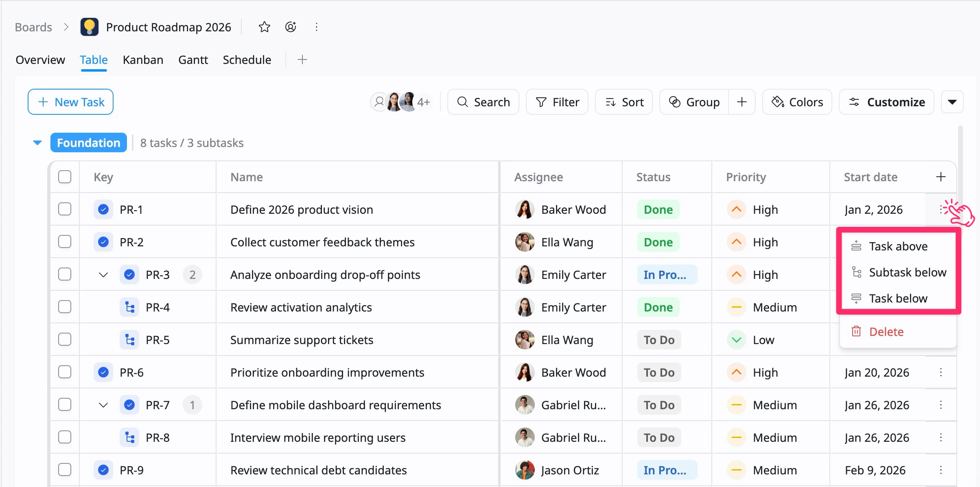Screen dimensions: 980x487
Task: Click the PR-9 task type icon
Action: pyautogui.click(x=103, y=470)
